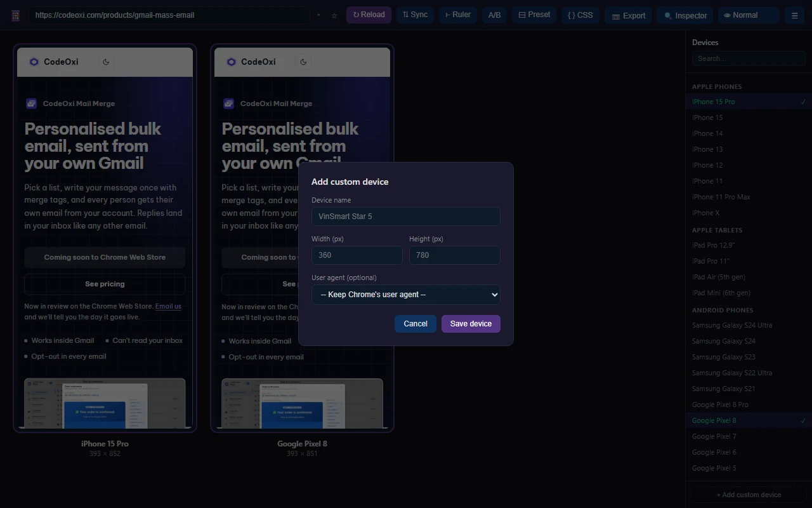Click Coming soon to Chrome Web Store in iPhone preview
This screenshot has width=812, height=508.
click(105, 257)
